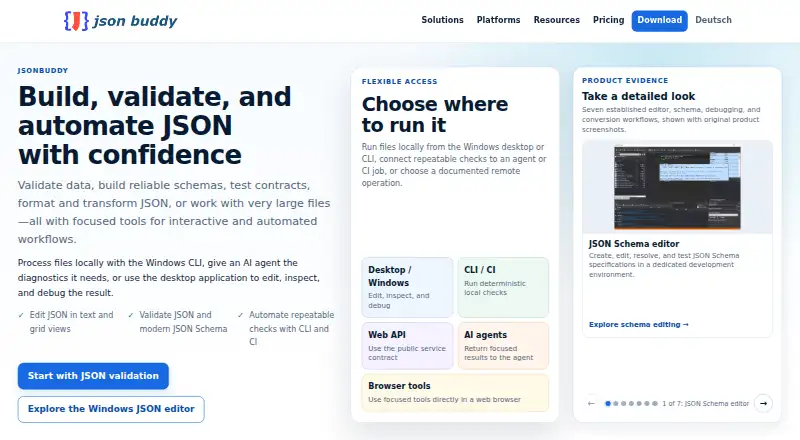This screenshot has width=800, height=440.
Task: Open the AI agents card
Action: tap(503, 346)
